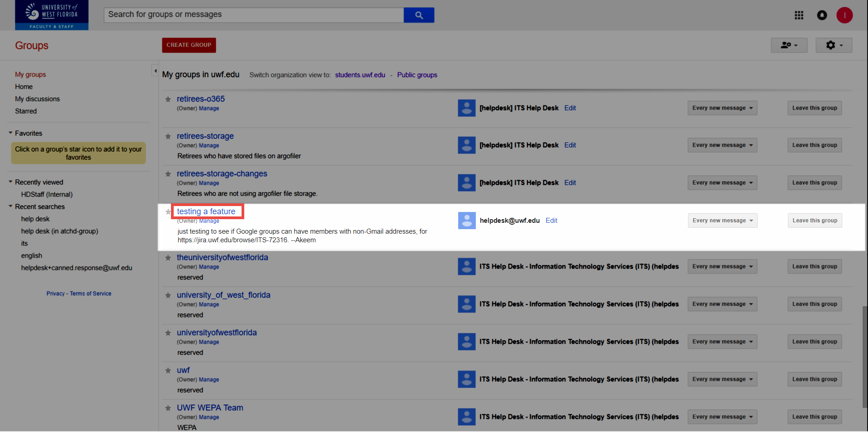Click profile avatar in retirees-o365 row
This screenshot has height=432, width=868.
tap(467, 108)
